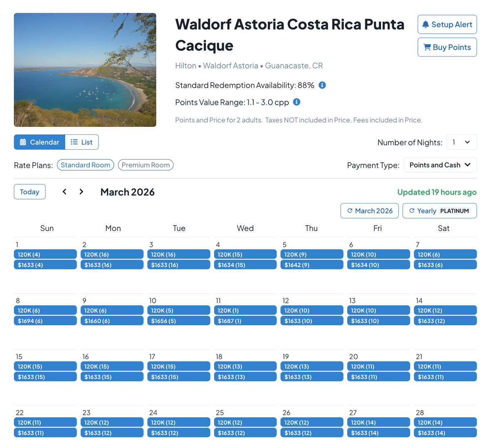Image resolution: width=499 pixels, height=448 pixels.
Task: Select $1633 (4) on March 1
Action: click(x=45, y=265)
